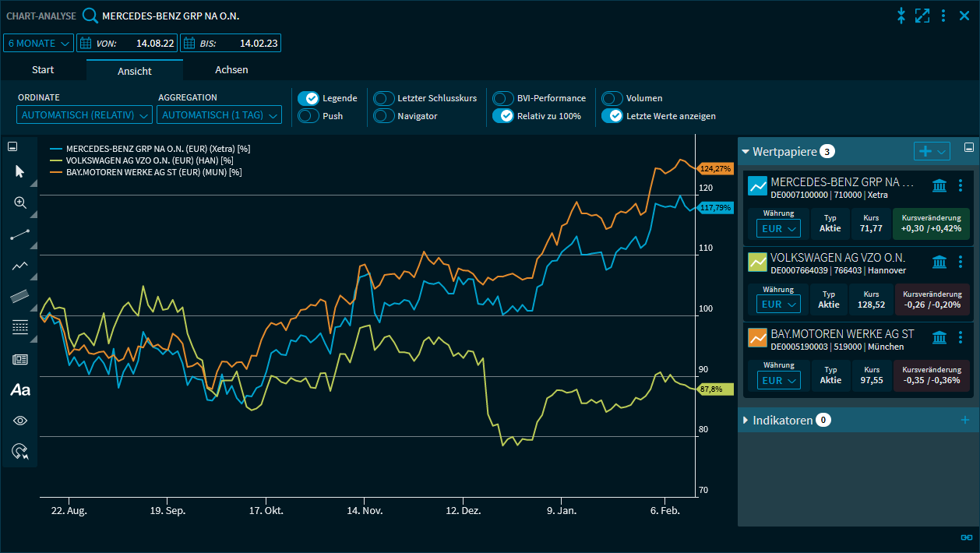Open the three-dot menu for Volkswagen
This screenshot has height=553, width=980.
click(961, 262)
